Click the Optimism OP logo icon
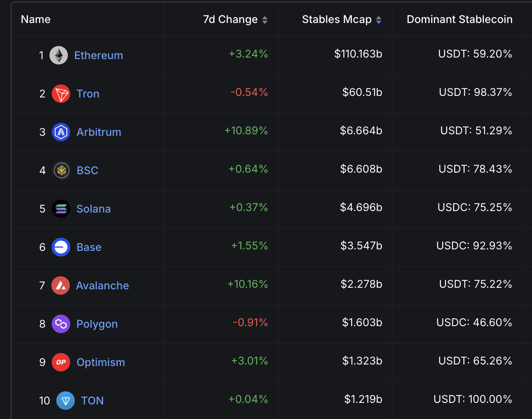Viewport: 532px width, 419px height. [x=61, y=362]
